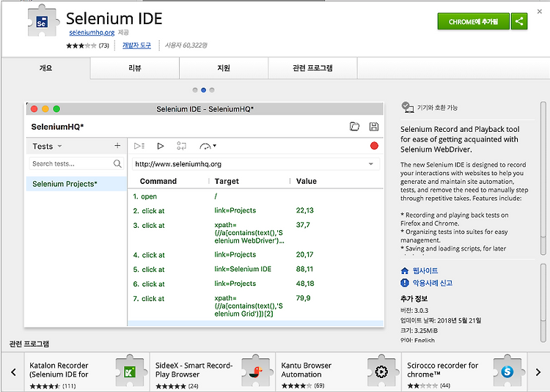This screenshot has width=550, height=392.
Task: Click the Target column header
Action: point(227,181)
